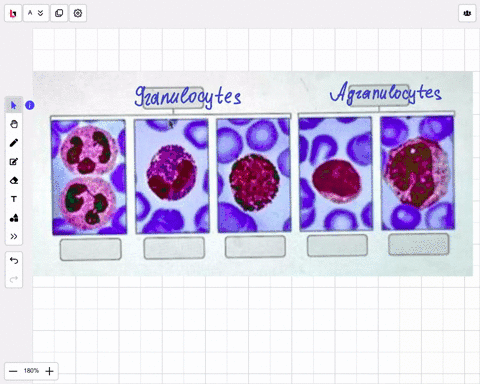The image size is (480, 384).
Task: Click the 180% zoom level
Action: pyautogui.click(x=31, y=371)
